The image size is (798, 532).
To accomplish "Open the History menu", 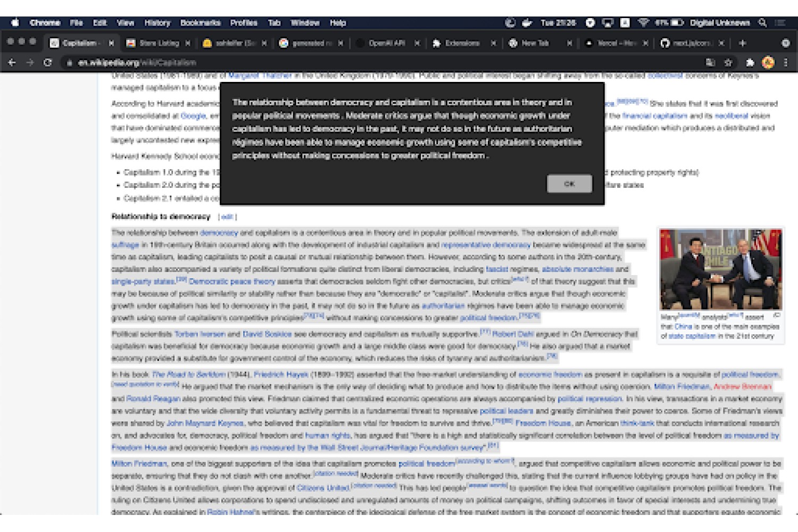I will point(157,22).
